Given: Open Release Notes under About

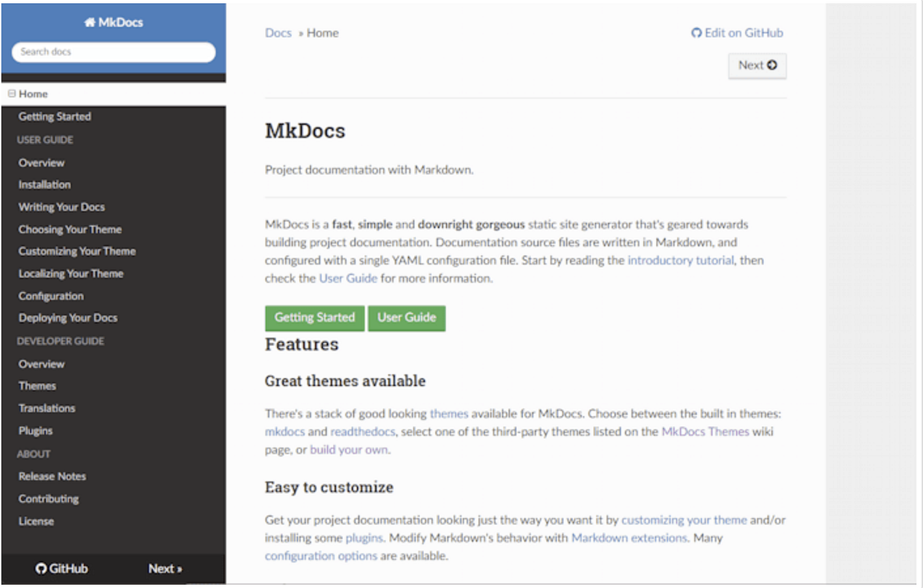Looking at the screenshot, I should pos(52,476).
